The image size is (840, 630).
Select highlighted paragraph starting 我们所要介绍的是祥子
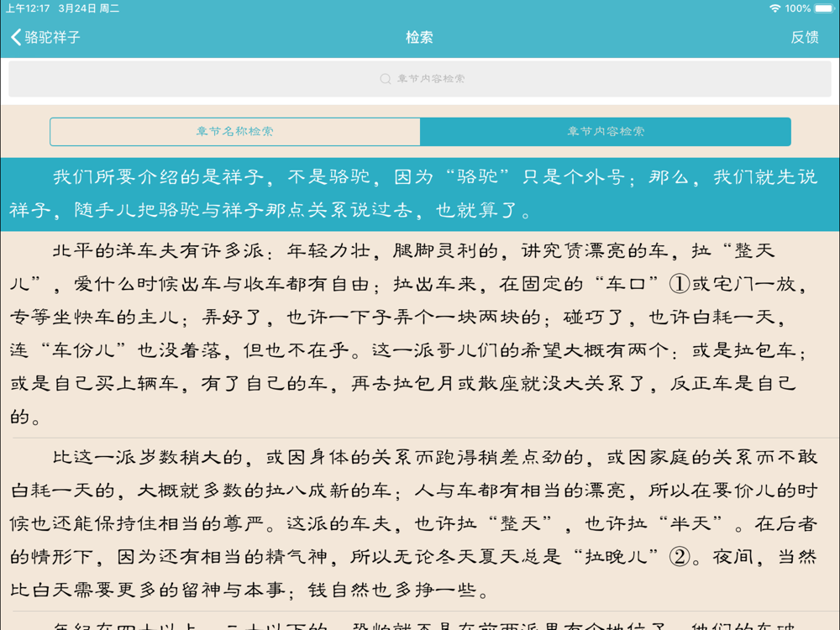click(x=420, y=194)
